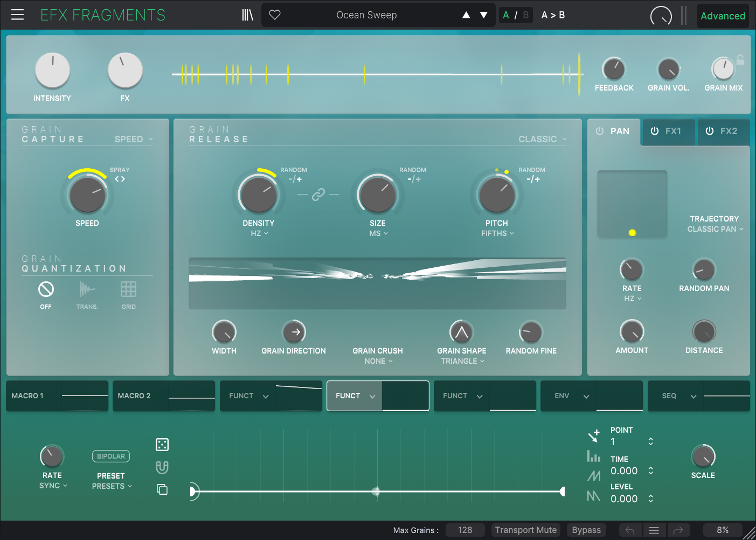Click the grain mix lock icon
The width and height of the screenshot is (756, 540).
pyautogui.click(x=740, y=60)
